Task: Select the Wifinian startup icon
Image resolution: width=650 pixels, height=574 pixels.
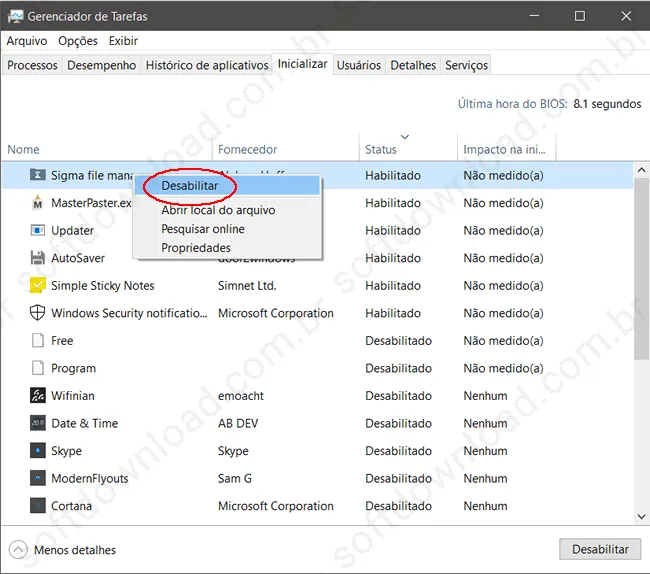Action: coord(38,396)
